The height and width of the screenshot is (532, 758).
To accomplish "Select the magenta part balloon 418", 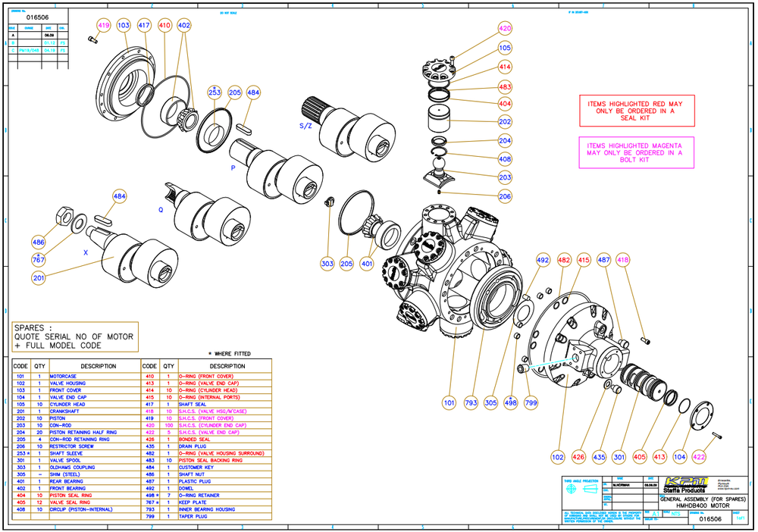I will (x=623, y=260).
